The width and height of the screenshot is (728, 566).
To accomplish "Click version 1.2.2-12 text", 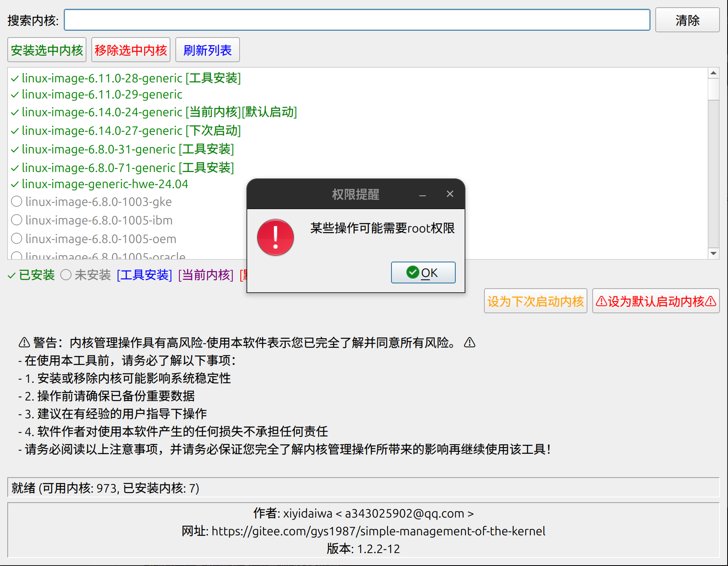I will click(364, 549).
